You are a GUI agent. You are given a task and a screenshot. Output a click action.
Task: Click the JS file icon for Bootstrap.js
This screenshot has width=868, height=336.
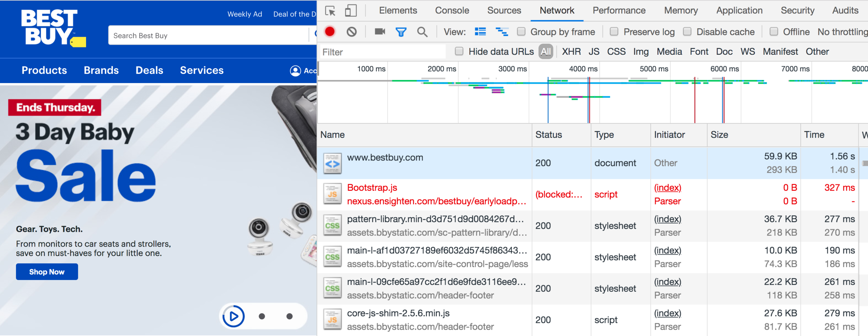[332, 195]
